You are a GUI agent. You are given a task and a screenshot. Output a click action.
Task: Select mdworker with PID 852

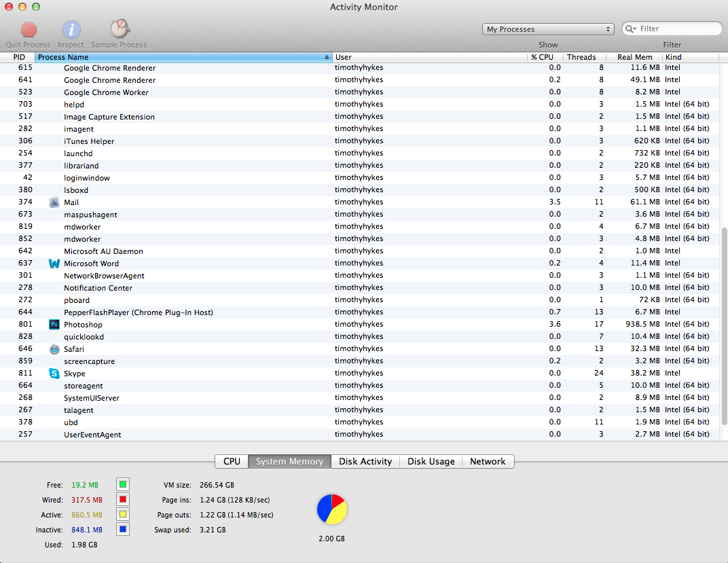click(x=360, y=238)
